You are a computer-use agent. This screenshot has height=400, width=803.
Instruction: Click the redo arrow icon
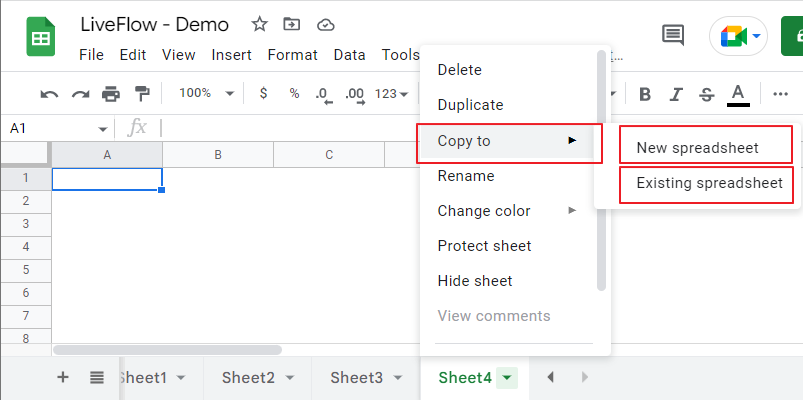[x=80, y=94]
